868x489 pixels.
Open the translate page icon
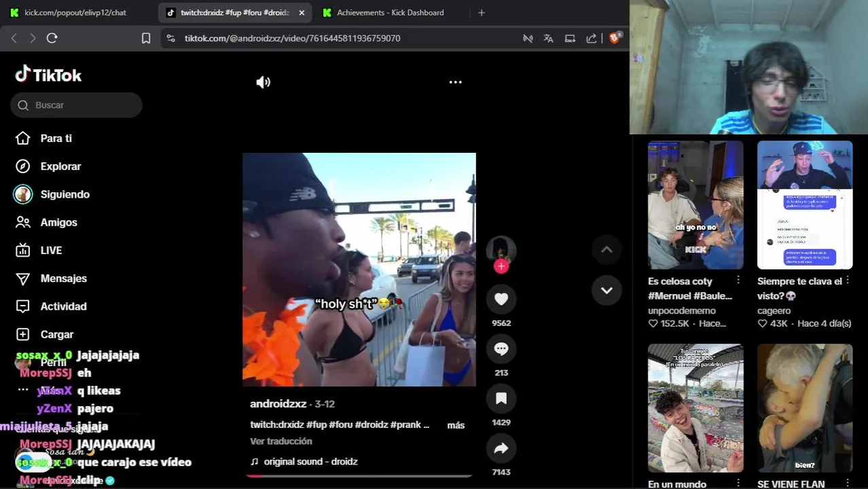[549, 38]
